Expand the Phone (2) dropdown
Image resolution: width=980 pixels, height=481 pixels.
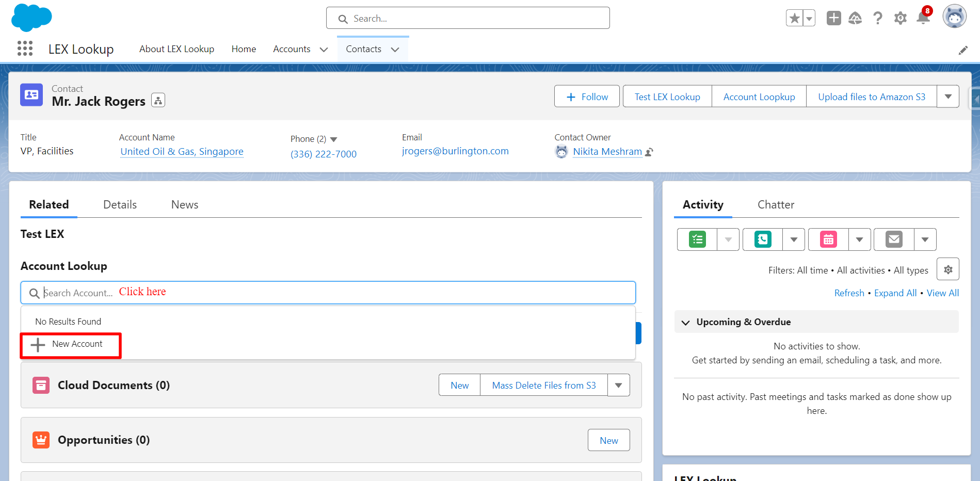tap(333, 139)
